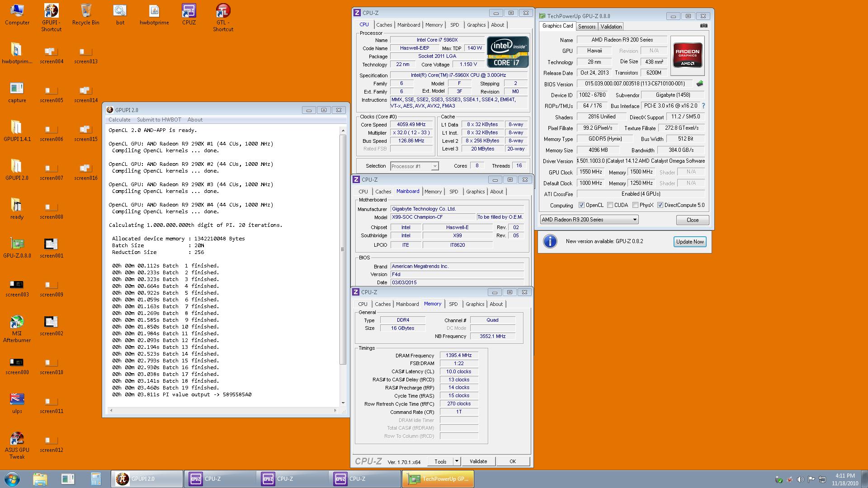Switch to the GPUPI 2.0 taskbar button
The image size is (868, 488).
click(x=147, y=479)
